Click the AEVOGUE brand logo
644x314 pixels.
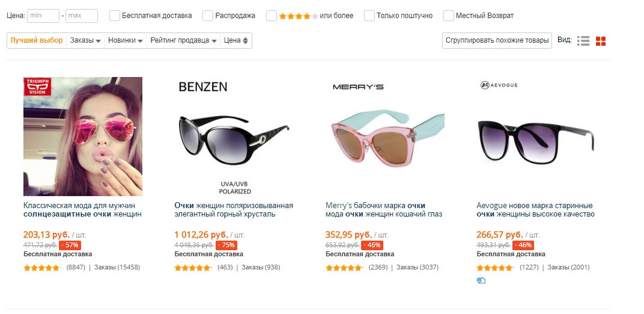[x=499, y=85]
